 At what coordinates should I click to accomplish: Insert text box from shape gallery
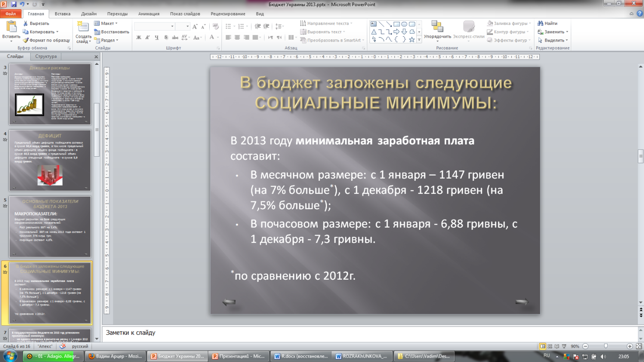click(373, 24)
